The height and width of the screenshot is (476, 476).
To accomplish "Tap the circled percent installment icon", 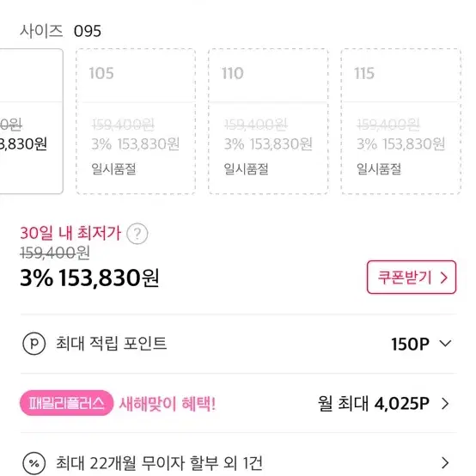I will tap(34, 463).
